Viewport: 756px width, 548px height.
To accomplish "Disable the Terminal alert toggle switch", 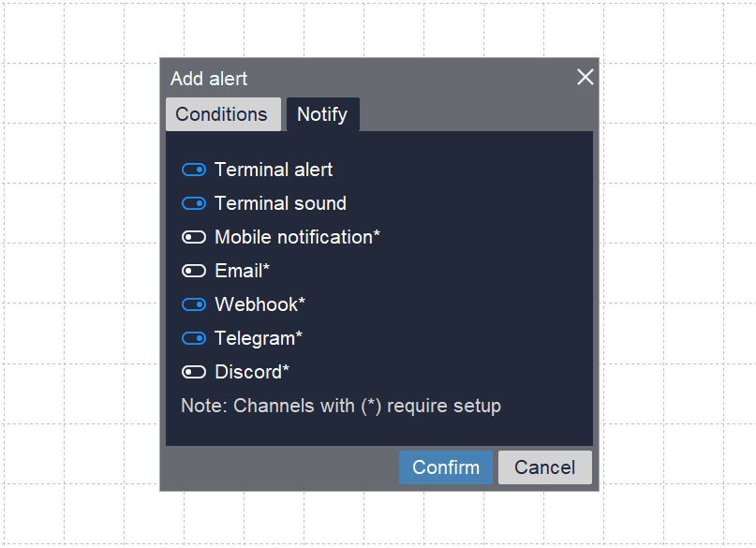I will pyautogui.click(x=194, y=170).
